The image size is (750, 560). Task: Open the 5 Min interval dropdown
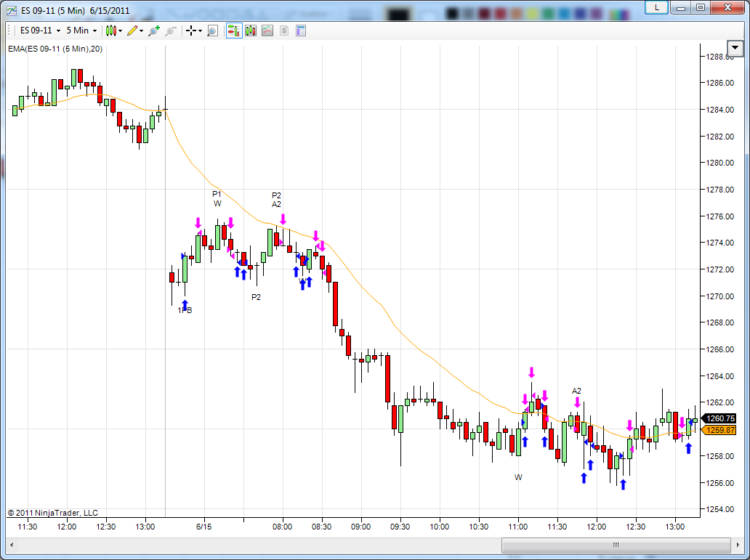pyautogui.click(x=81, y=31)
